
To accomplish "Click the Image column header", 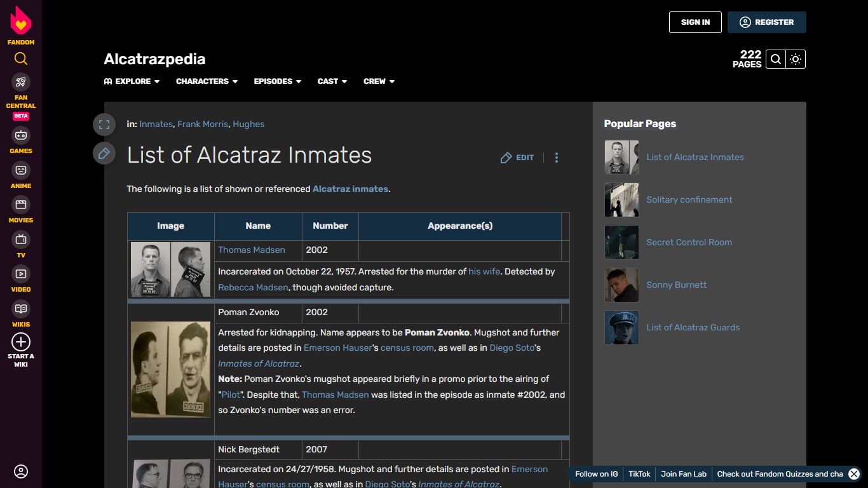I will click(x=171, y=226).
